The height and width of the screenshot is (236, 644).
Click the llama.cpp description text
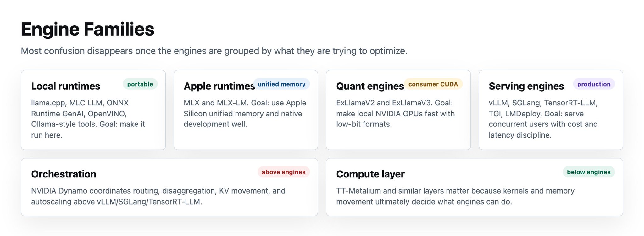[88, 119]
